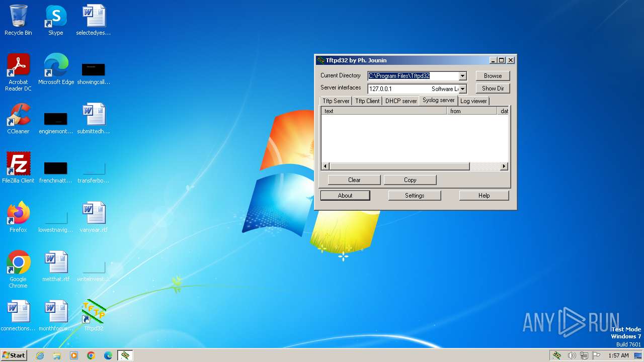644x362 pixels.
Task: Expand Server interfaces dropdown
Action: [x=463, y=89]
